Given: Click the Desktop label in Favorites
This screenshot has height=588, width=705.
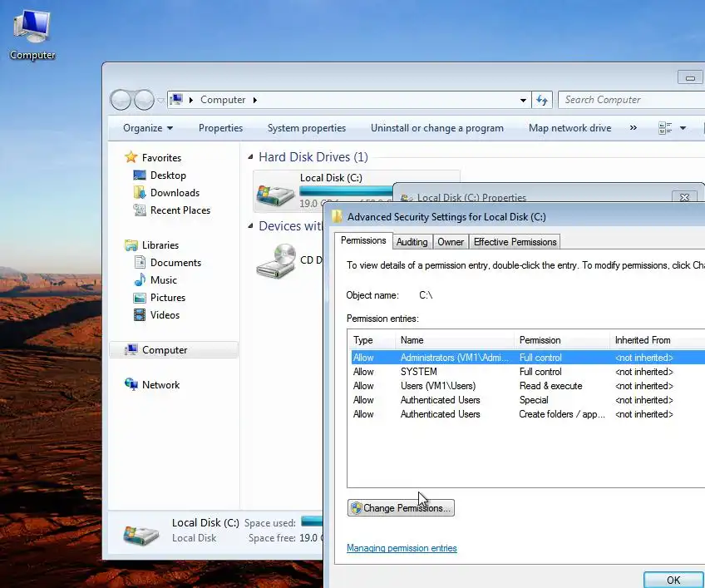Looking at the screenshot, I should pos(168,175).
